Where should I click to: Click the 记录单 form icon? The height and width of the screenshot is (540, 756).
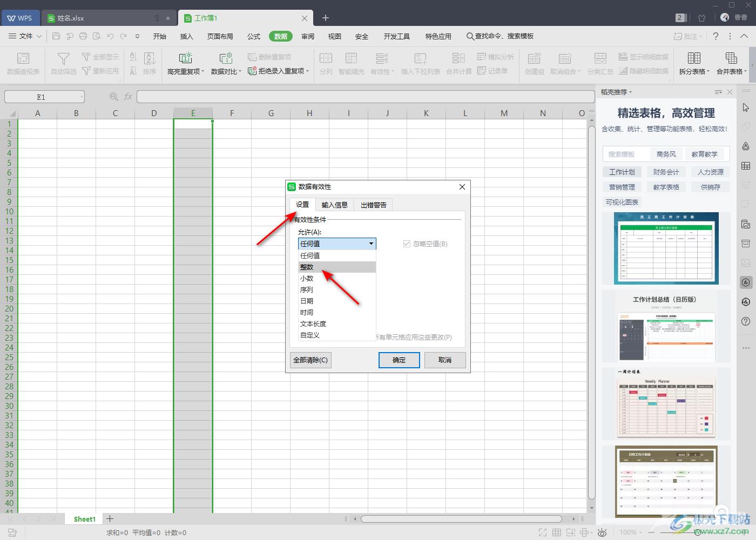(482, 71)
